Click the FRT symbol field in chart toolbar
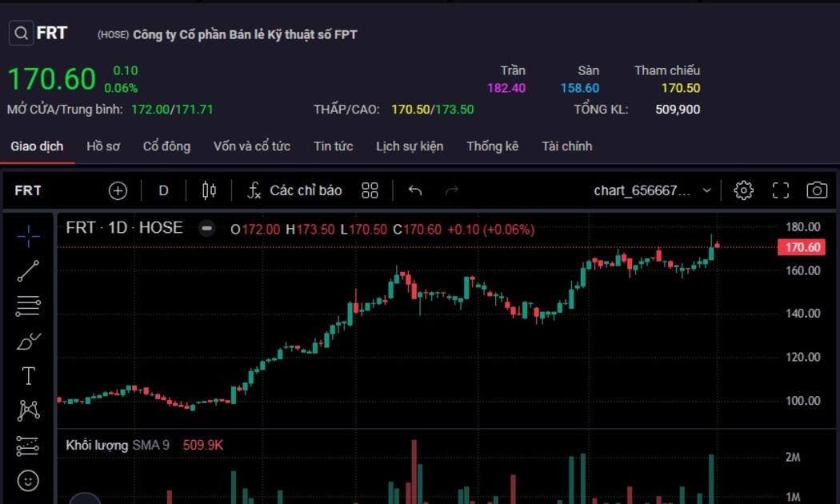 (28, 190)
